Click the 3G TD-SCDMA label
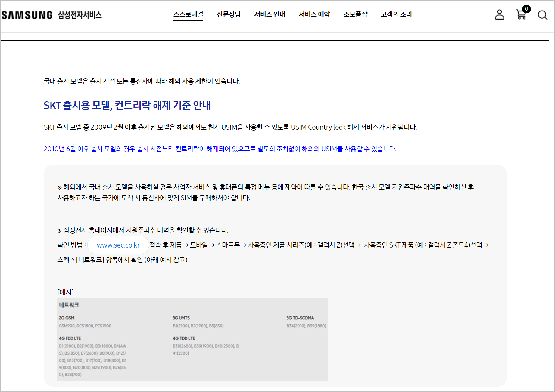The height and width of the screenshot is (392, 555). [300, 318]
